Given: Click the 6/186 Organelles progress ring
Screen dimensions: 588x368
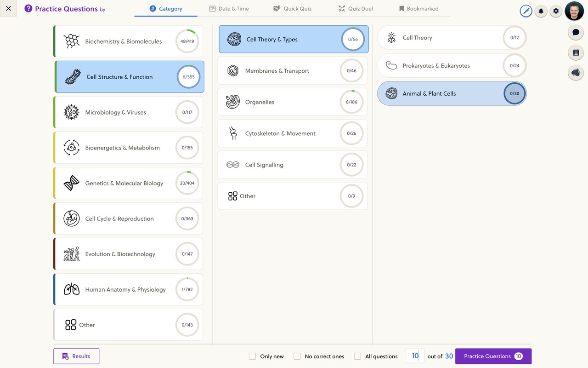Looking at the screenshot, I should tap(351, 102).
